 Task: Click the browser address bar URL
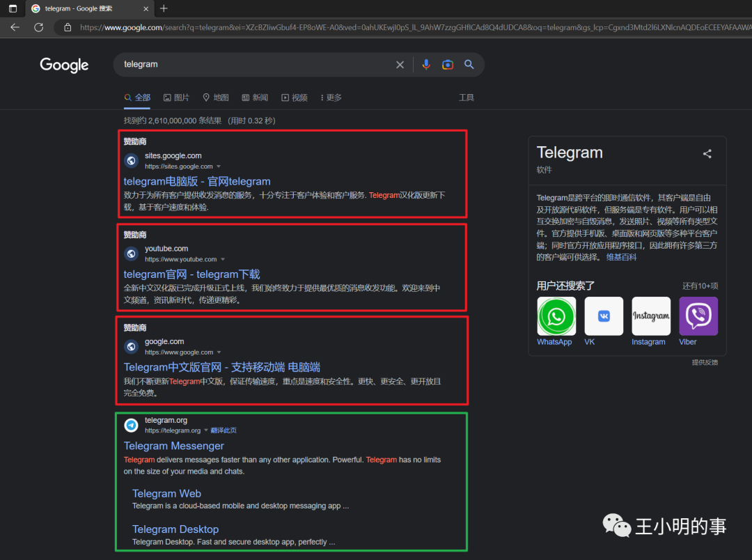coord(415,27)
